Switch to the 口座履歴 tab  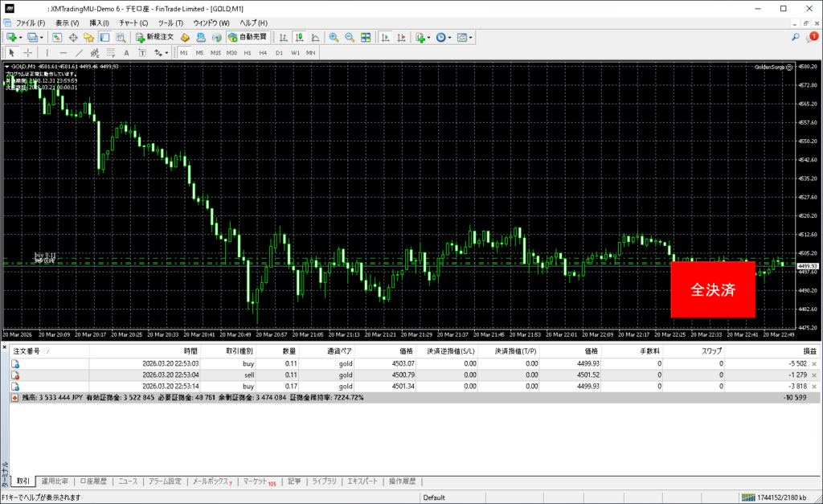[x=93, y=481]
